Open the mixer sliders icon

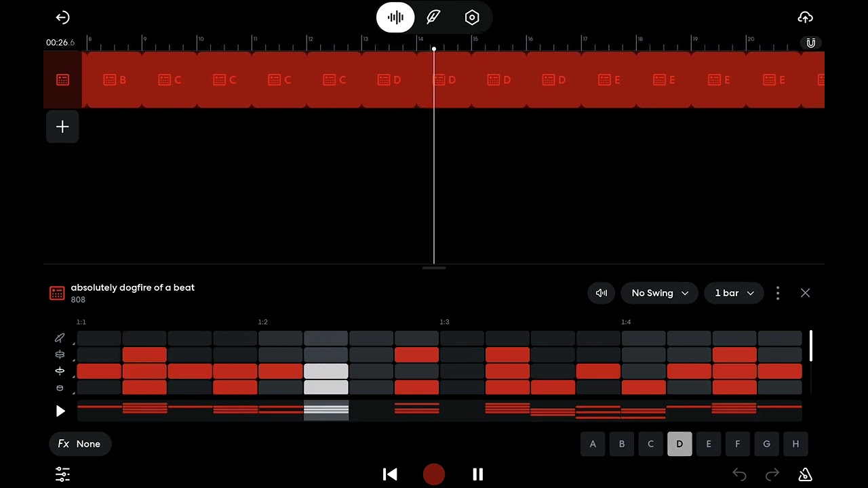point(62,474)
